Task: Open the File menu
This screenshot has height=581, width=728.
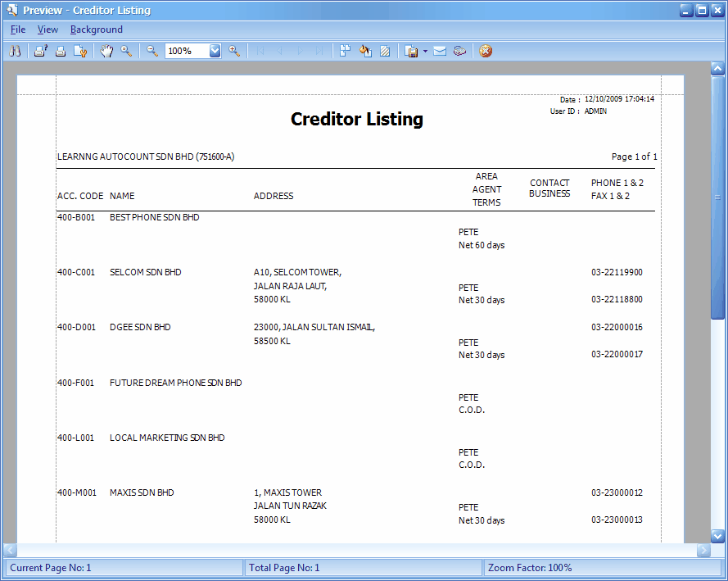Action: 18,30
